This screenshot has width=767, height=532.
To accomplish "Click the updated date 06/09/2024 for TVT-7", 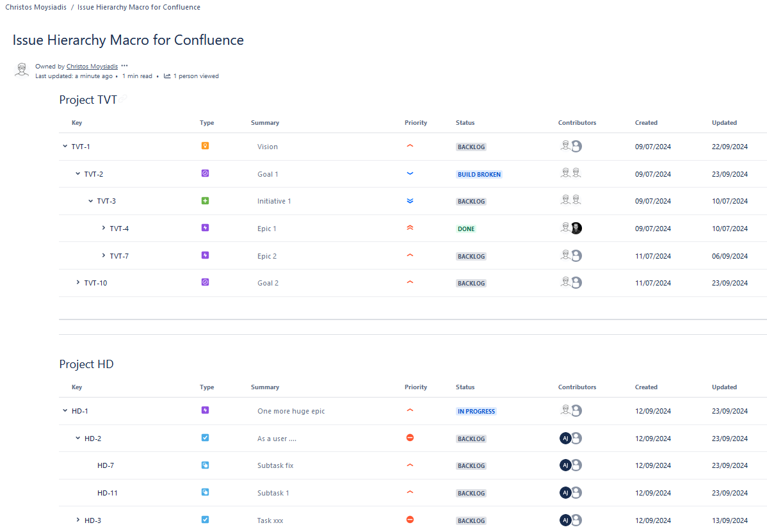I will [730, 256].
